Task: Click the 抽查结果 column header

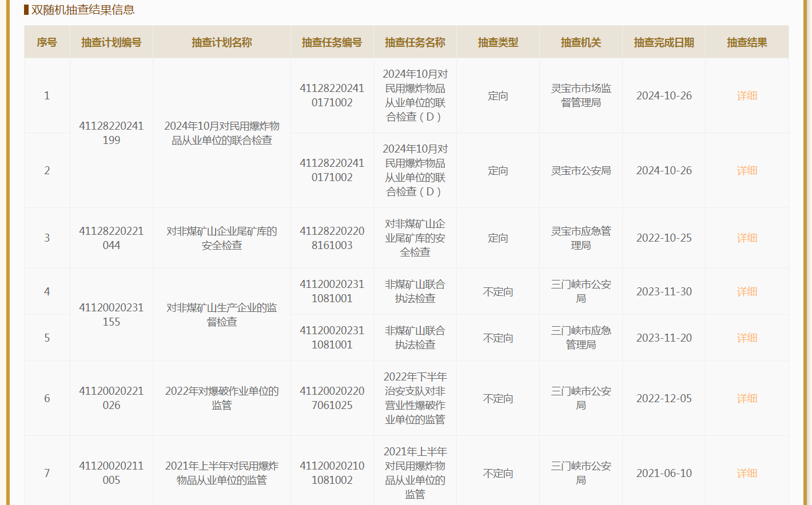Action: 747,42
